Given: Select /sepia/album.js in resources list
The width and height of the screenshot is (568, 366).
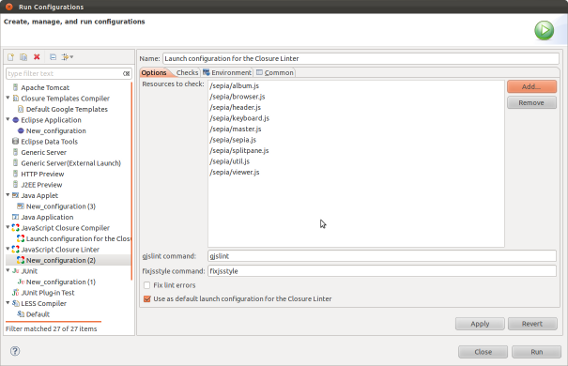Looking at the screenshot, I should (234, 86).
